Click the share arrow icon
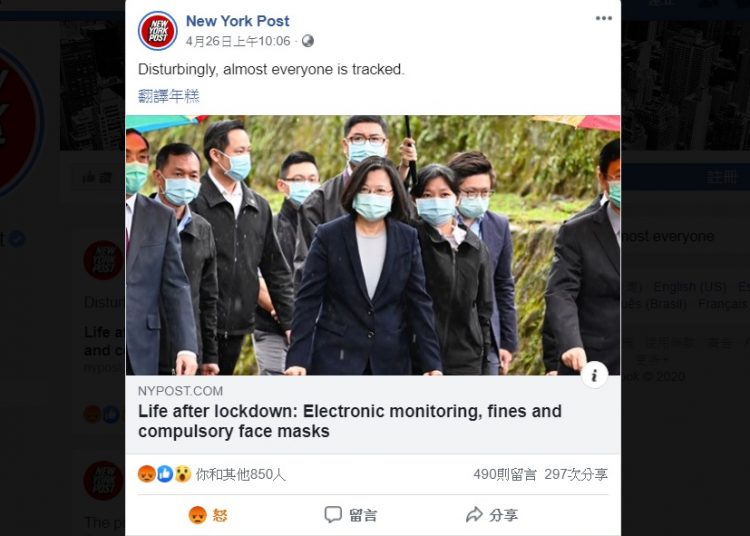Image resolution: width=750 pixels, height=536 pixels. click(474, 514)
